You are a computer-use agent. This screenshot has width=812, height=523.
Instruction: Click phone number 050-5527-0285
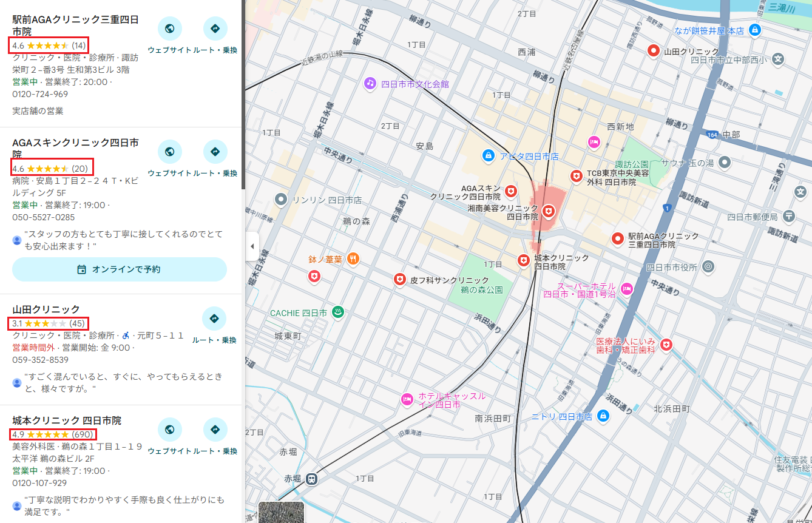[x=44, y=217]
